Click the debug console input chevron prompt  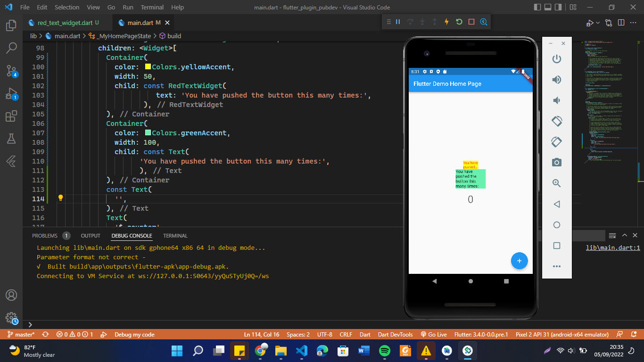click(x=30, y=325)
